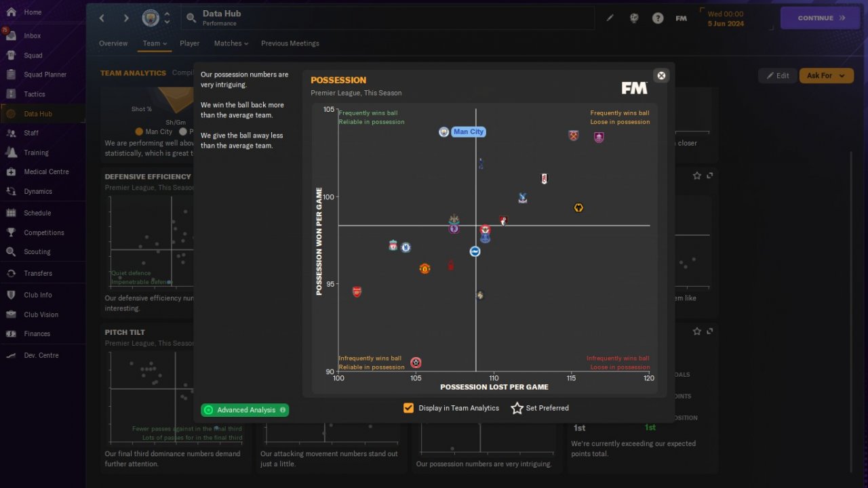The width and height of the screenshot is (868, 488).
Task: Expand the lower right analytics card
Action: tap(710, 331)
